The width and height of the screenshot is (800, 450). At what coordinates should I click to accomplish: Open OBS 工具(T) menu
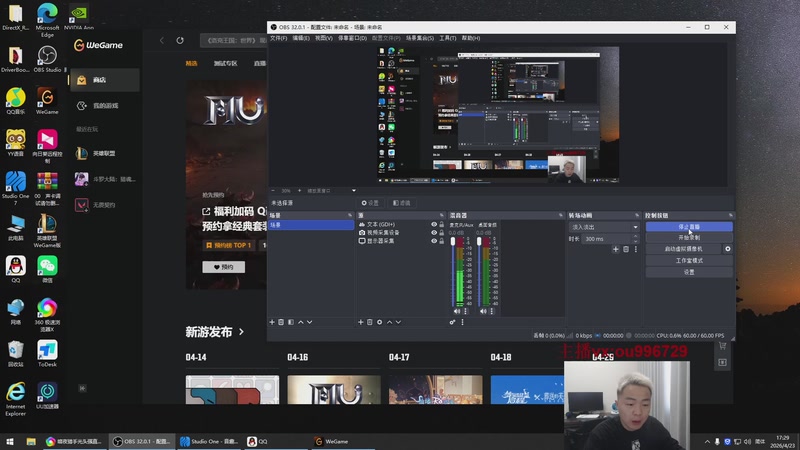[x=447, y=38]
